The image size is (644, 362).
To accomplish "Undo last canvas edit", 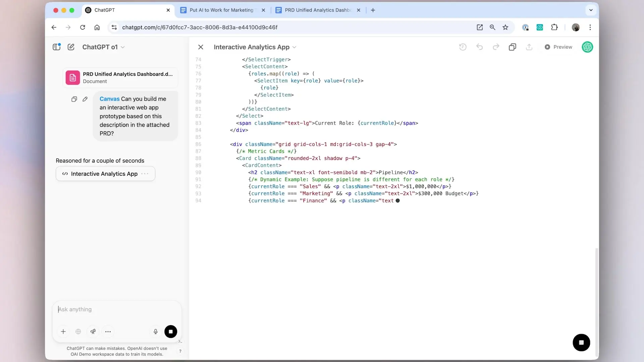I will pos(479,47).
